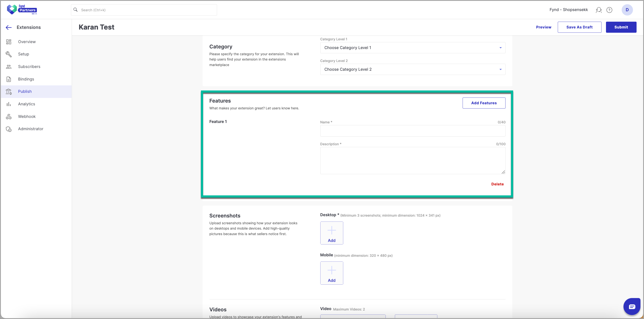The image size is (644, 319).
Task: Open Administrator in sidebar
Action: (x=31, y=129)
